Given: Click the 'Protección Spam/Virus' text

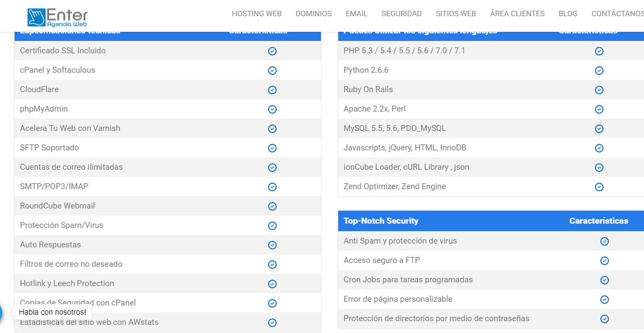Looking at the screenshot, I should pyautogui.click(x=61, y=226).
